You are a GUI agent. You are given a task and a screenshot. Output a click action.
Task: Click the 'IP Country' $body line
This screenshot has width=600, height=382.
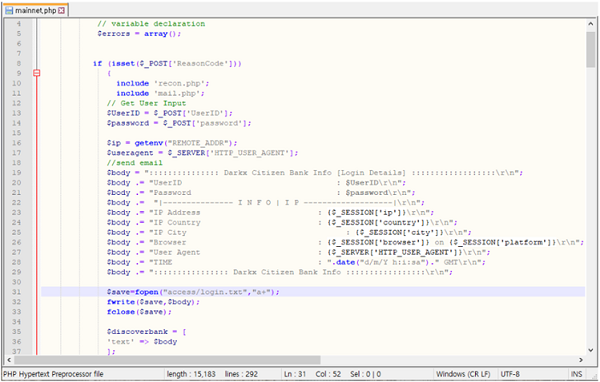click(x=282, y=222)
